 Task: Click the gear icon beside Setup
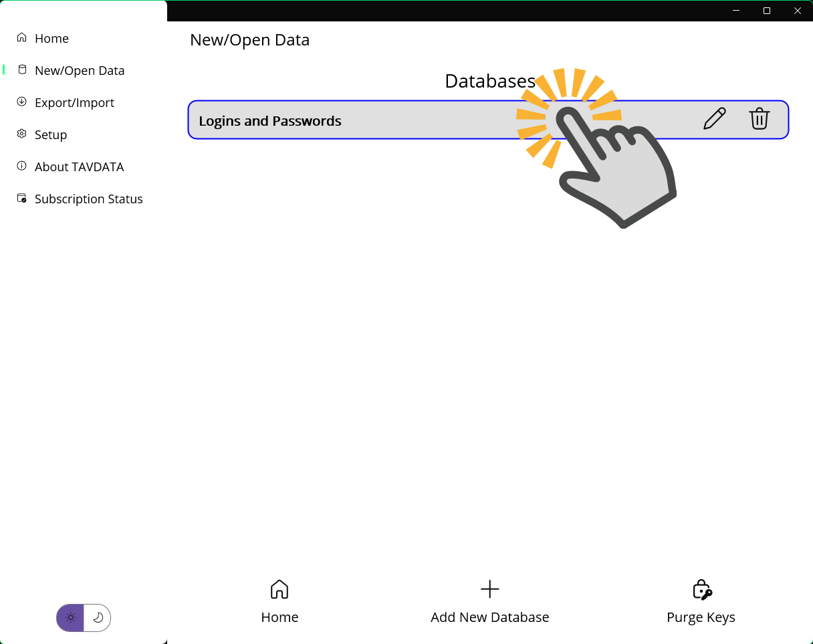pyautogui.click(x=22, y=134)
